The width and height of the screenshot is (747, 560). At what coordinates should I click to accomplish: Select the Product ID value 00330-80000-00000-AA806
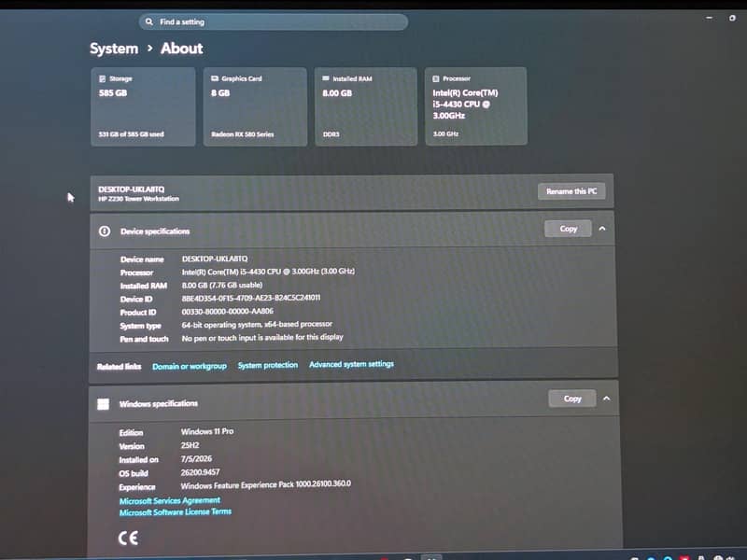(228, 312)
